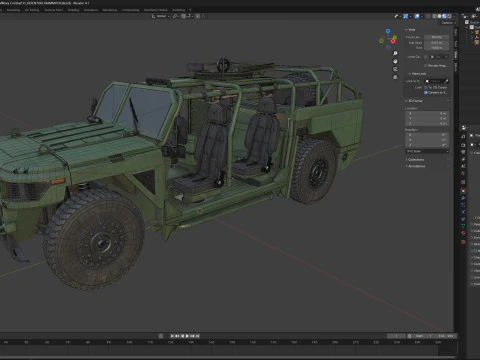
Task: Click the Focal Length value field
Action: click(x=436, y=37)
